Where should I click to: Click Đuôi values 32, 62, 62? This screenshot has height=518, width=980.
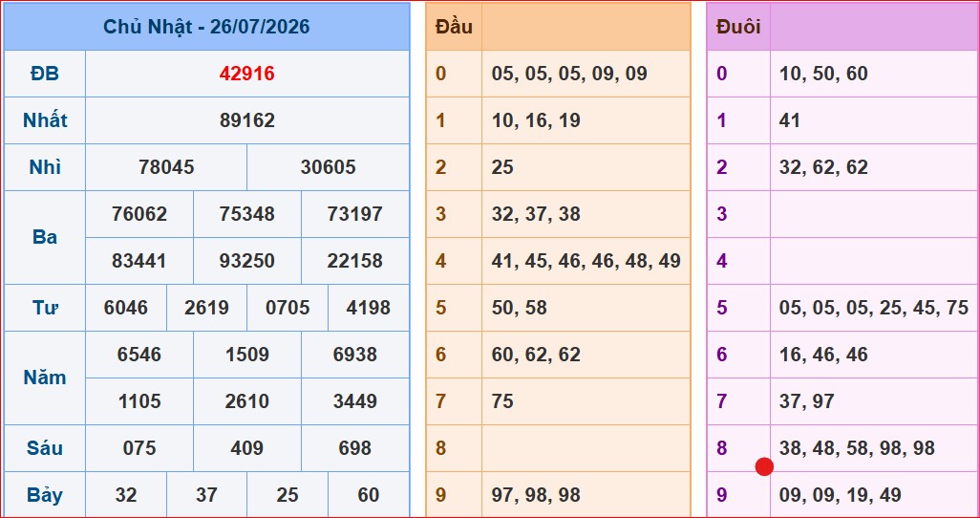click(823, 167)
